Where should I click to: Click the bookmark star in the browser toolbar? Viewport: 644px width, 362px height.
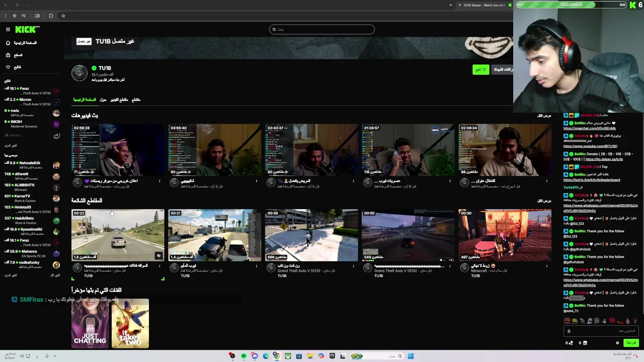point(63,16)
